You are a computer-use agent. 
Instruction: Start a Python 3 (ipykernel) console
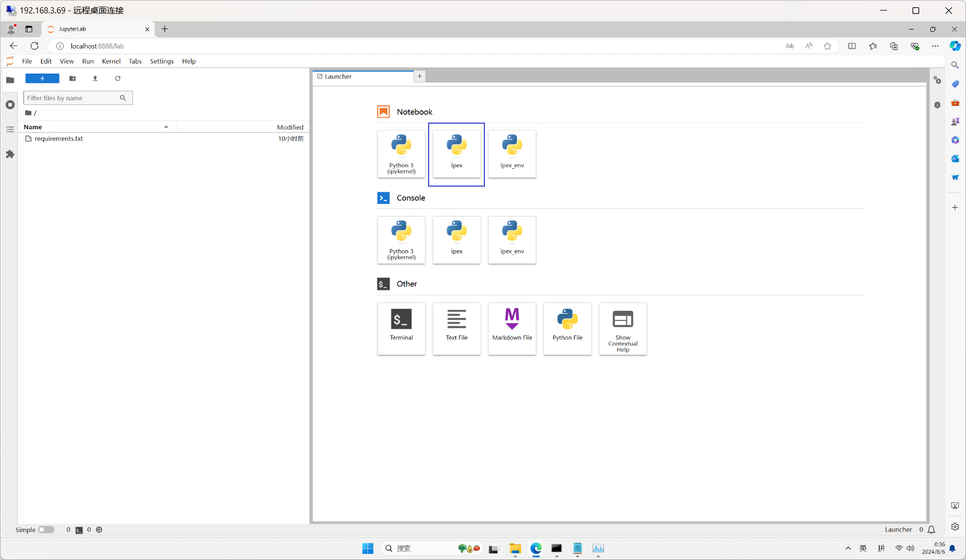click(x=401, y=240)
